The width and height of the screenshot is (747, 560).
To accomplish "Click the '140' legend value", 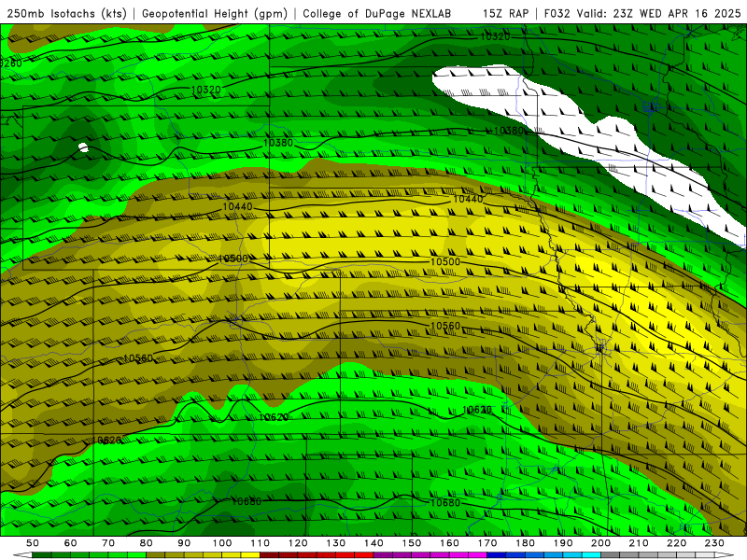I will coord(373,543).
